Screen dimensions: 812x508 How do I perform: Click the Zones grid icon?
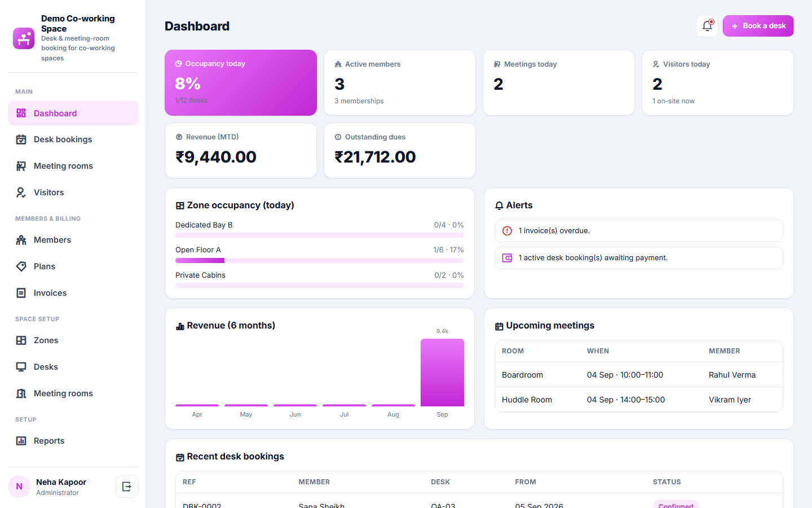coord(21,340)
